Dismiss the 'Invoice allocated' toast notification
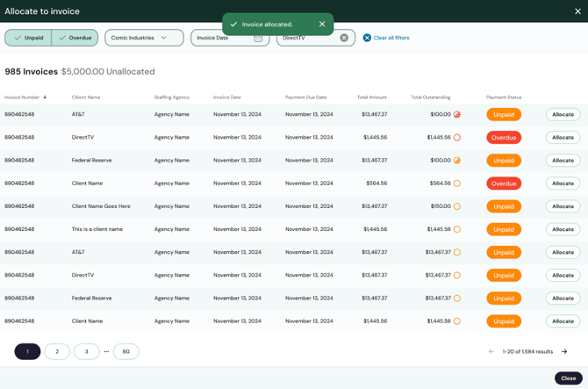Screen dimensions: 588x389 point(322,25)
